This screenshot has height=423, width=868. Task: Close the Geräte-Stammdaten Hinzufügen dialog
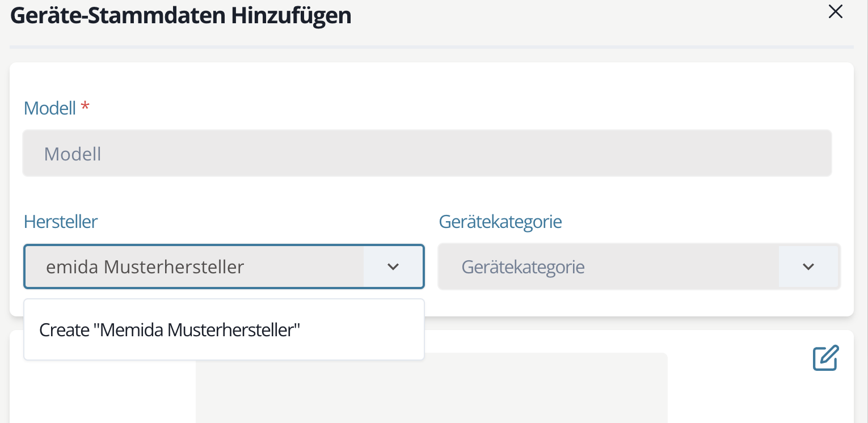pos(835,11)
